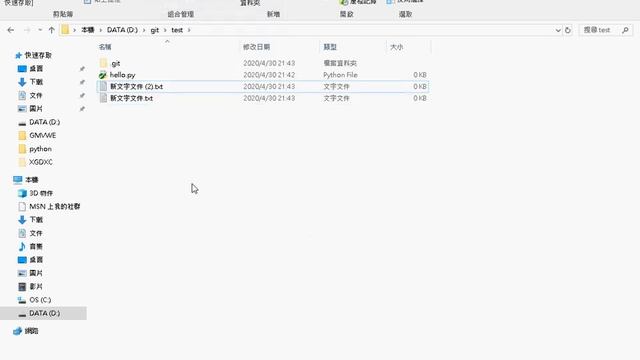Open the 影片 videos icon
This screenshot has height=360, width=640.
(x=22, y=287)
